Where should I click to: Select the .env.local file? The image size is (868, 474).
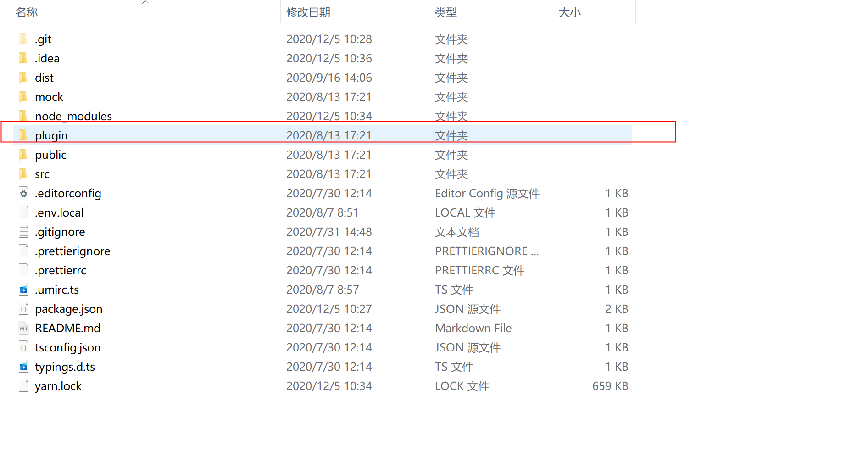pyautogui.click(x=59, y=212)
